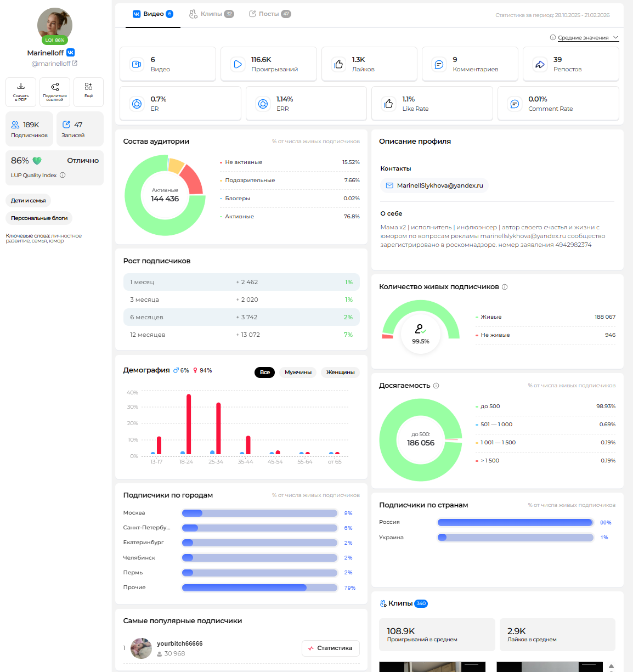Open the More options icon
Screen dimensions: 633x672
coord(88,87)
